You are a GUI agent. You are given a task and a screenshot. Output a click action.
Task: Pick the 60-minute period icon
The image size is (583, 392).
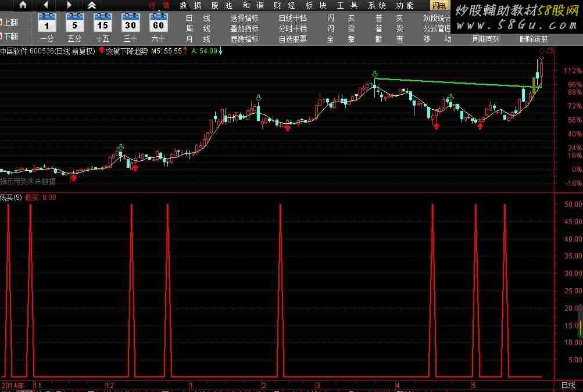pyautogui.click(x=158, y=25)
